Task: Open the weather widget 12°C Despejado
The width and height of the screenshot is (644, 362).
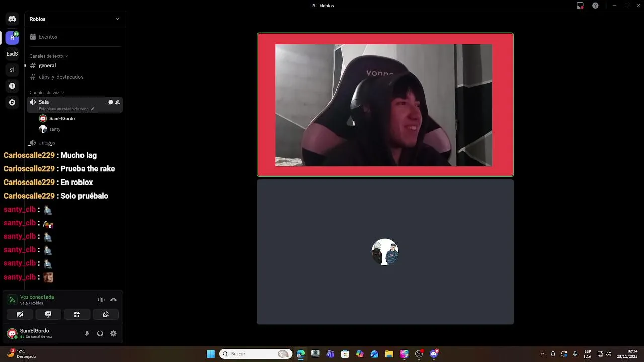Action: (22, 354)
